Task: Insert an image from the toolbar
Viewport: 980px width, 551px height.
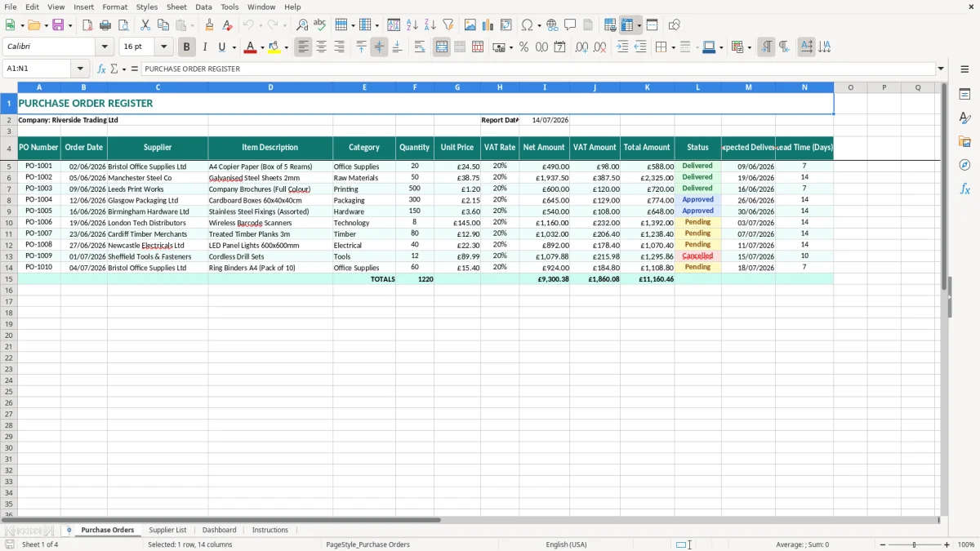Action: pos(470,25)
